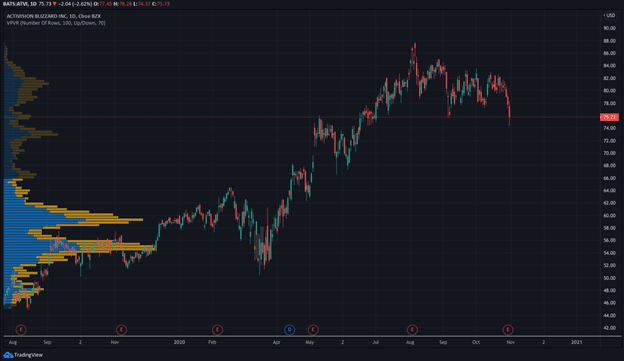Open earnings marker above first Aug label
624x361 pixels.
pos(21,330)
